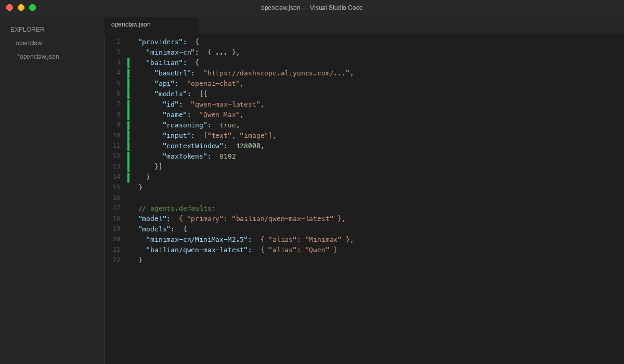
Task: Switch to the openclaw.json editor tab
Action: click(x=151, y=24)
